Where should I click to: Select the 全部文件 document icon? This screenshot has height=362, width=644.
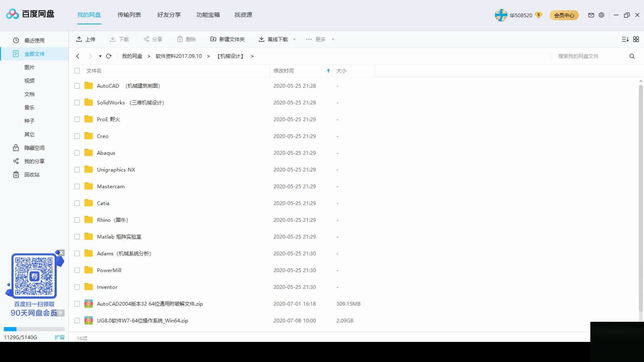pyautogui.click(x=16, y=54)
